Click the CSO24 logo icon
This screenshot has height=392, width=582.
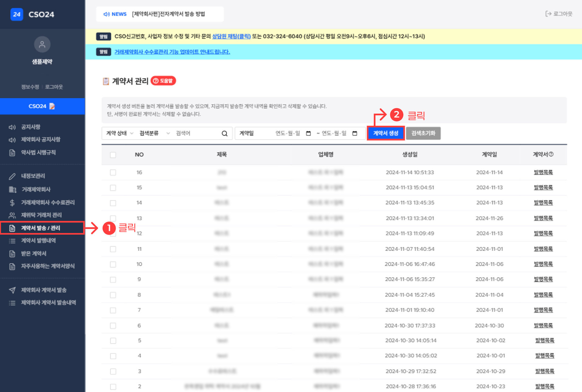click(x=17, y=14)
